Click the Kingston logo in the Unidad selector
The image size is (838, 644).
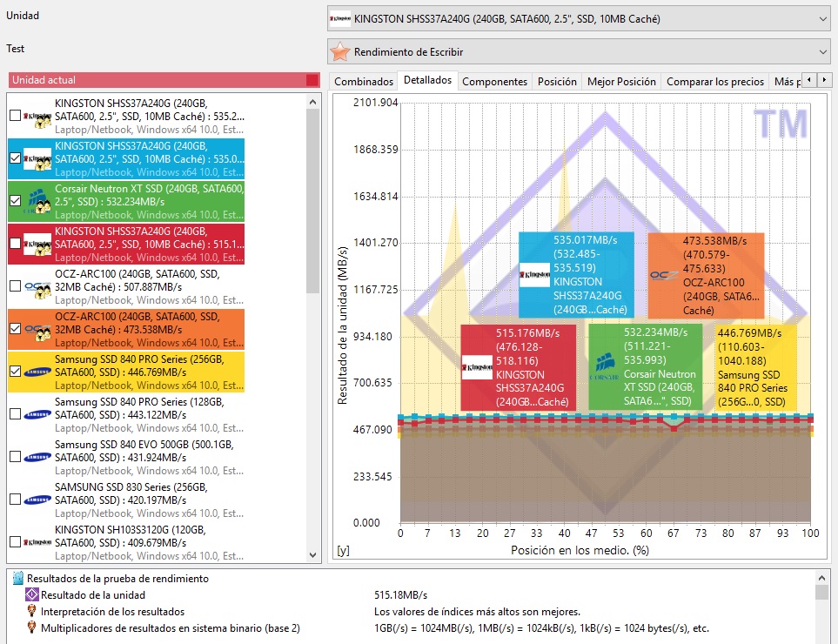pos(341,17)
